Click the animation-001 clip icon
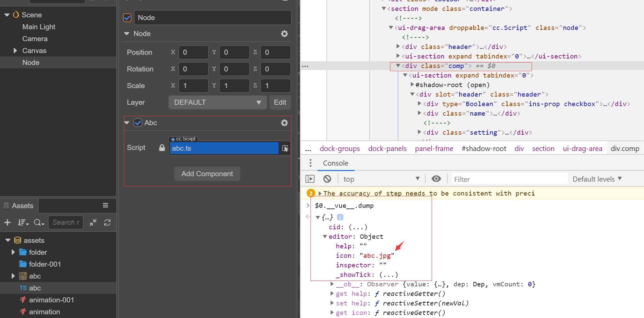Viewport: 644px width, 318px height. [23, 300]
